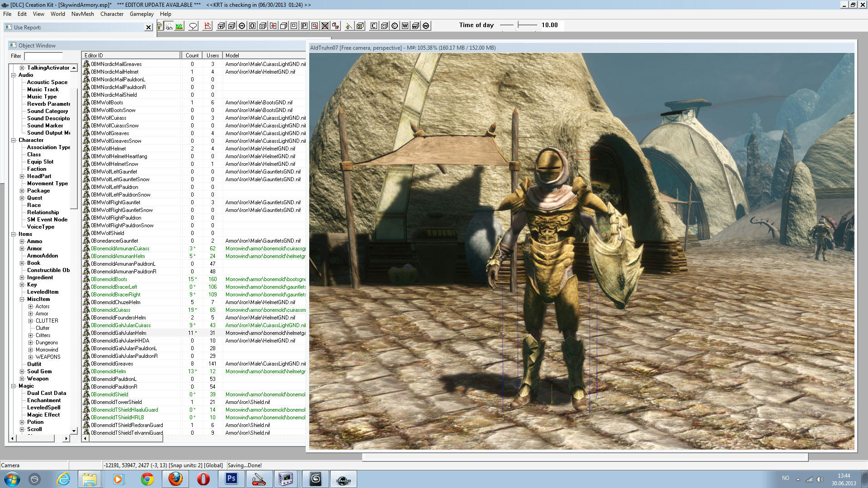Click the red linked-boxes toolbar icon
The image size is (868, 488).
click(335, 26)
